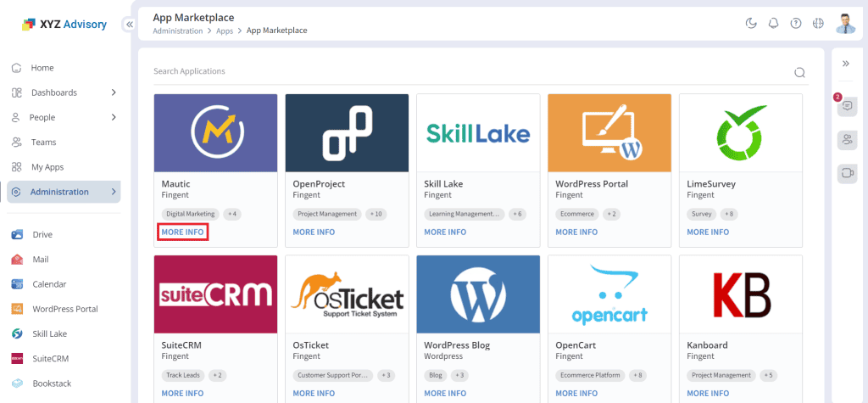The width and height of the screenshot is (868, 403).
Task: Open notifications bell icon
Action: coord(773,23)
